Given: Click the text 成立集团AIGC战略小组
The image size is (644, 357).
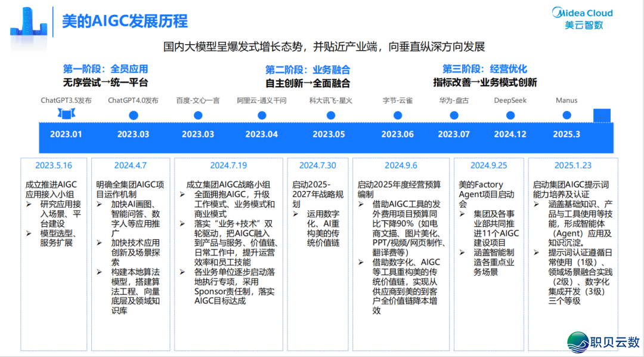Looking at the screenshot, I should [228, 185].
